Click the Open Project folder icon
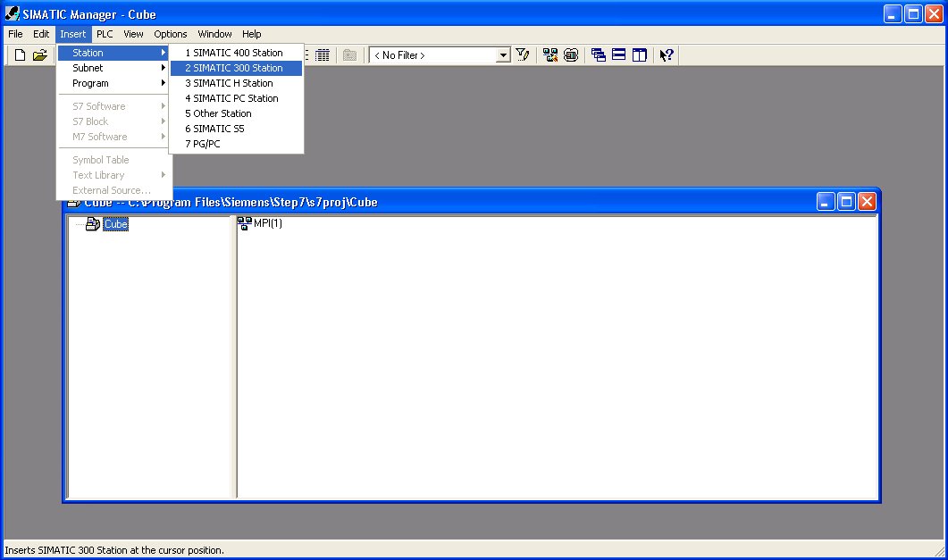Viewport: 948px width, 560px height. (x=40, y=55)
